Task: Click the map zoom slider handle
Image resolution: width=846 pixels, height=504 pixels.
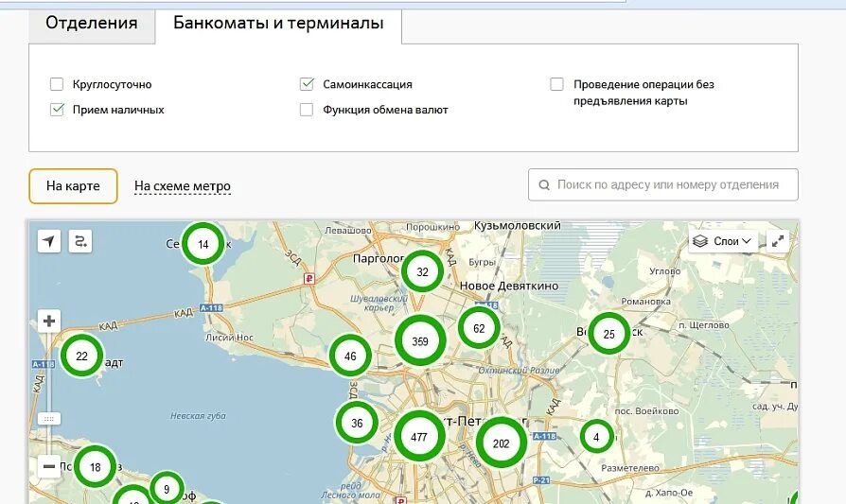Action: pyautogui.click(x=49, y=419)
